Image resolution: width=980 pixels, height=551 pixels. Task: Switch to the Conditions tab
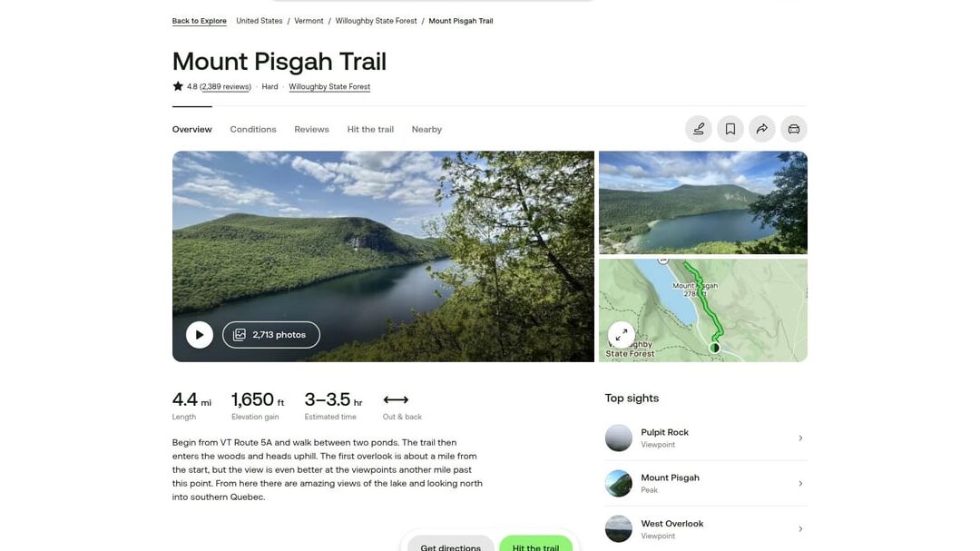click(x=253, y=130)
